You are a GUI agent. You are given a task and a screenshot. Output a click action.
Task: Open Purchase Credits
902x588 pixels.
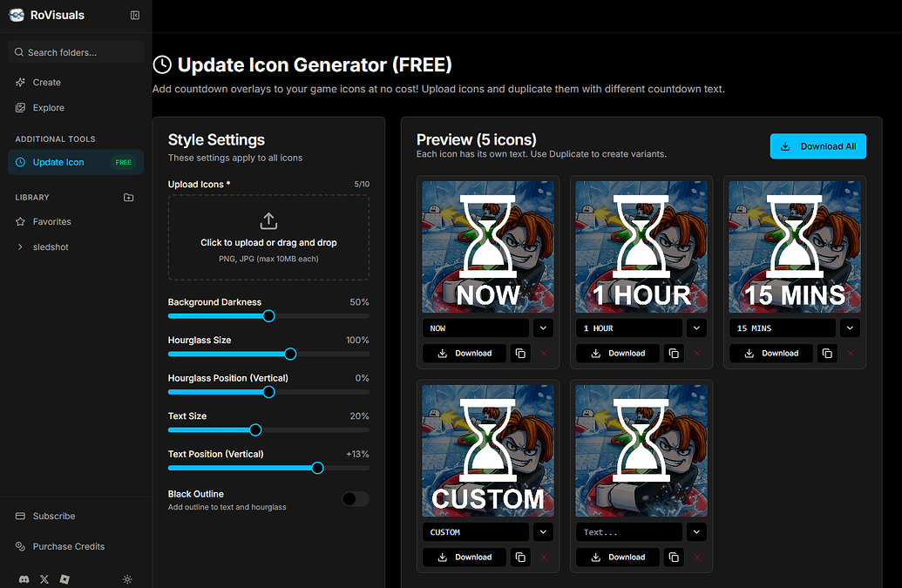[x=76, y=546]
